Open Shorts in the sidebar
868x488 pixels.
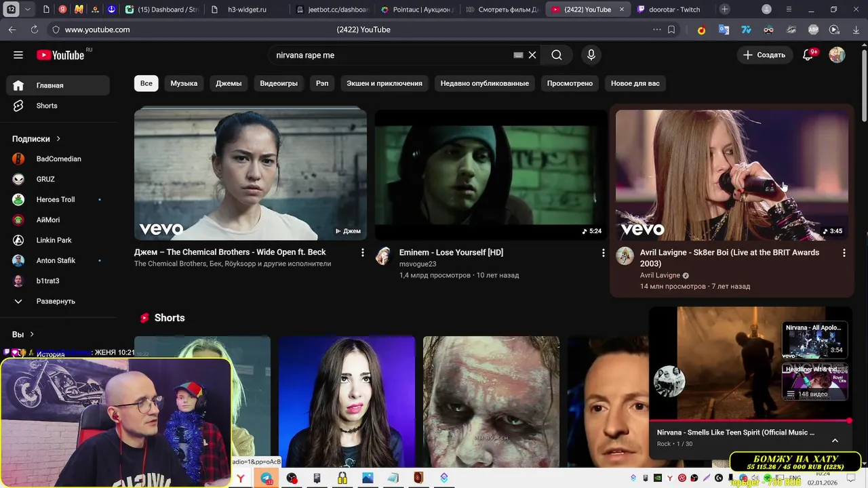pos(58,106)
